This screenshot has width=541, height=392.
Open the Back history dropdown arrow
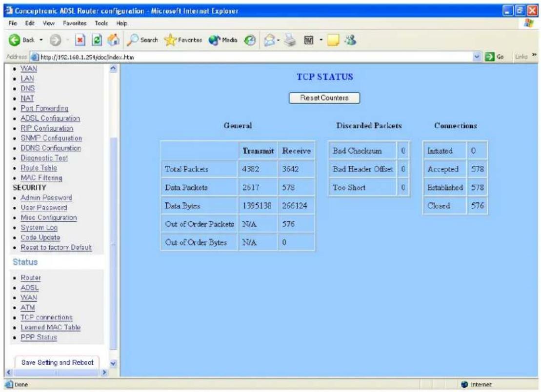[x=41, y=40]
